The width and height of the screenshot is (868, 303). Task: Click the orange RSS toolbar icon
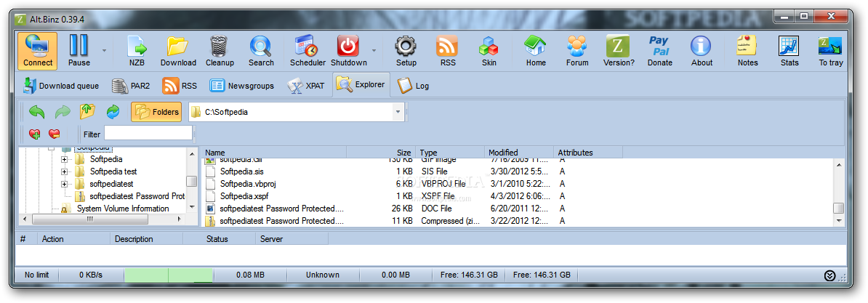coord(447,50)
